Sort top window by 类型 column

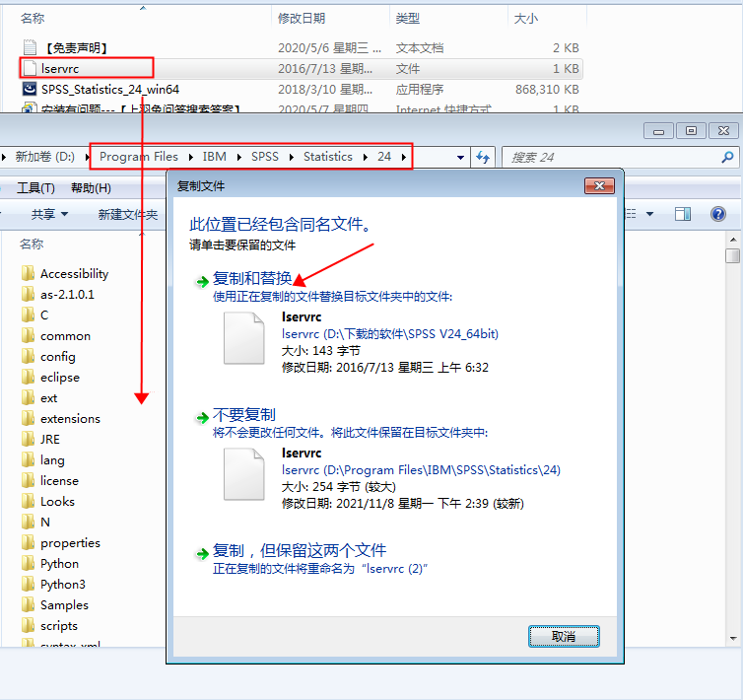pyautogui.click(x=408, y=18)
